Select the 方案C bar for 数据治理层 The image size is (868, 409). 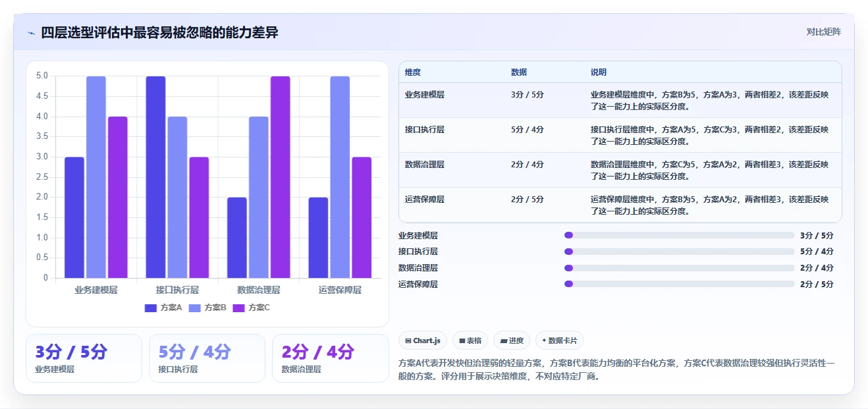(x=281, y=177)
